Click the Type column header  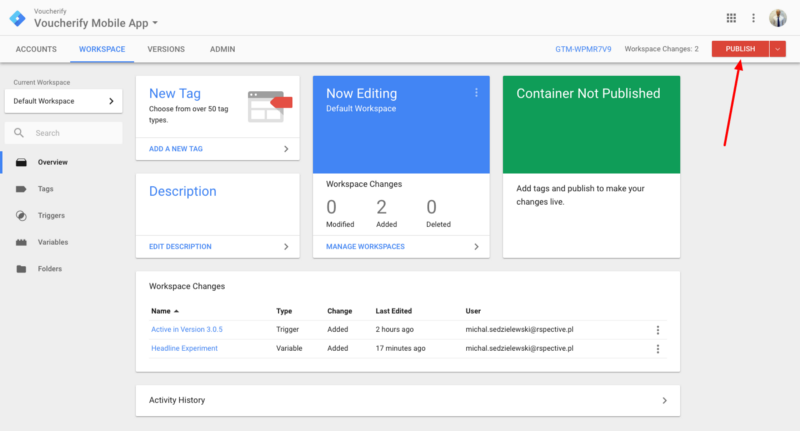(284, 311)
